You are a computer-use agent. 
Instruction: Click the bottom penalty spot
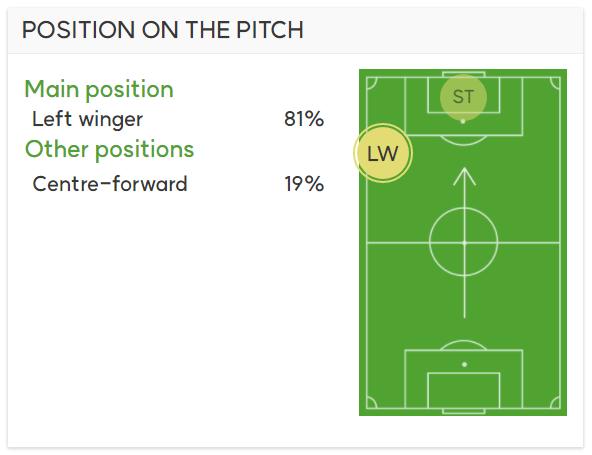click(464, 364)
